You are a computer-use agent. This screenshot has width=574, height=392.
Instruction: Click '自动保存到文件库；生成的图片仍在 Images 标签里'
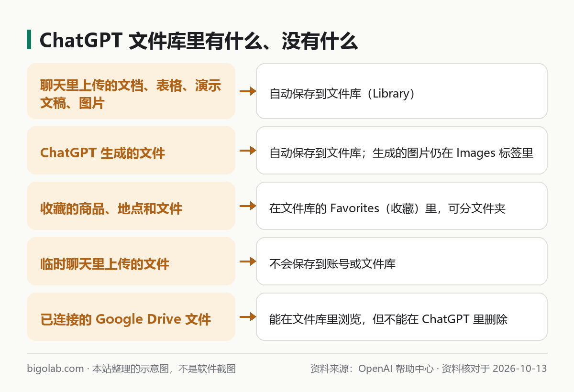coord(401,153)
